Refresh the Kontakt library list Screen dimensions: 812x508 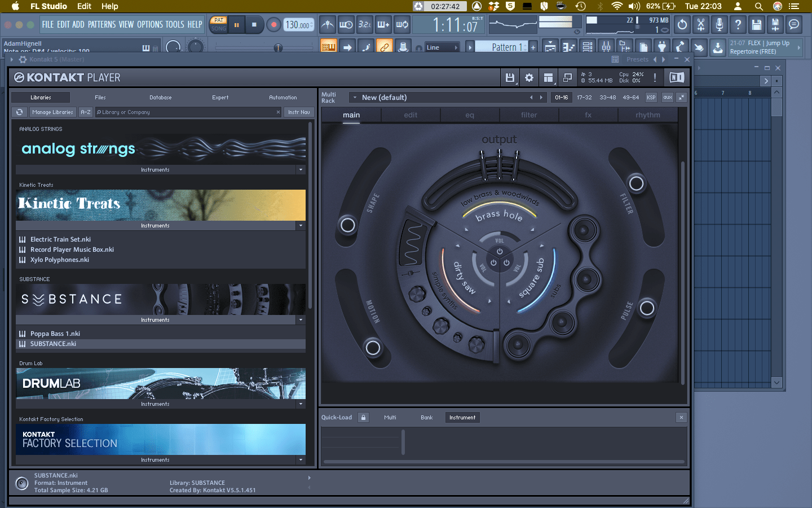tap(20, 112)
